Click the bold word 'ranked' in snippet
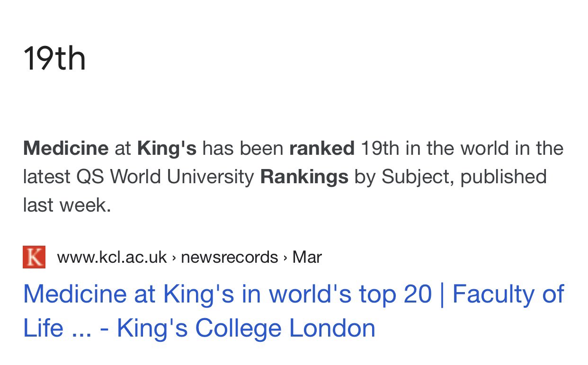The image size is (588, 365). 322,149
